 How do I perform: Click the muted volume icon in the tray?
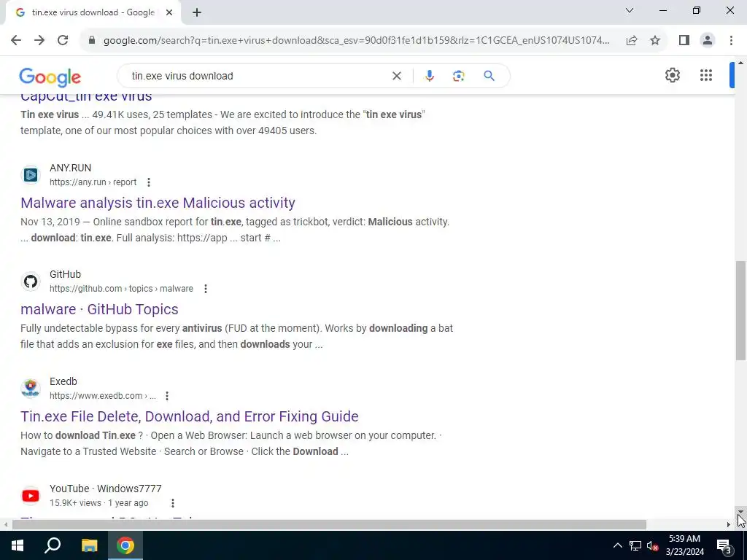tap(653, 545)
